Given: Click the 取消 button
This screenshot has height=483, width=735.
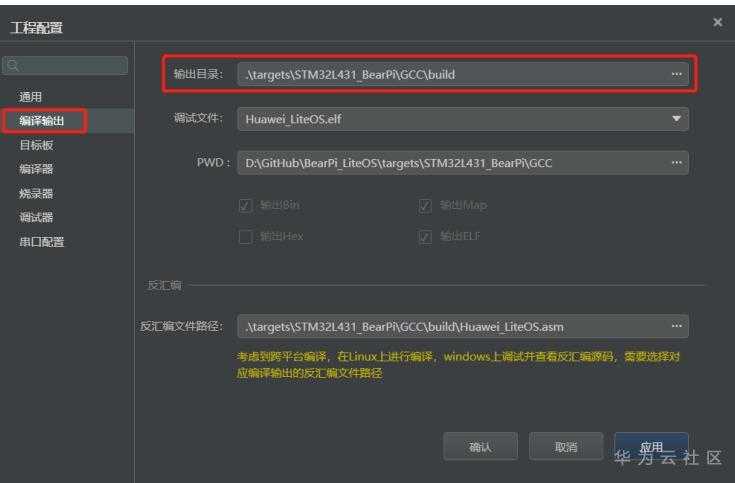Looking at the screenshot, I should tap(566, 446).
